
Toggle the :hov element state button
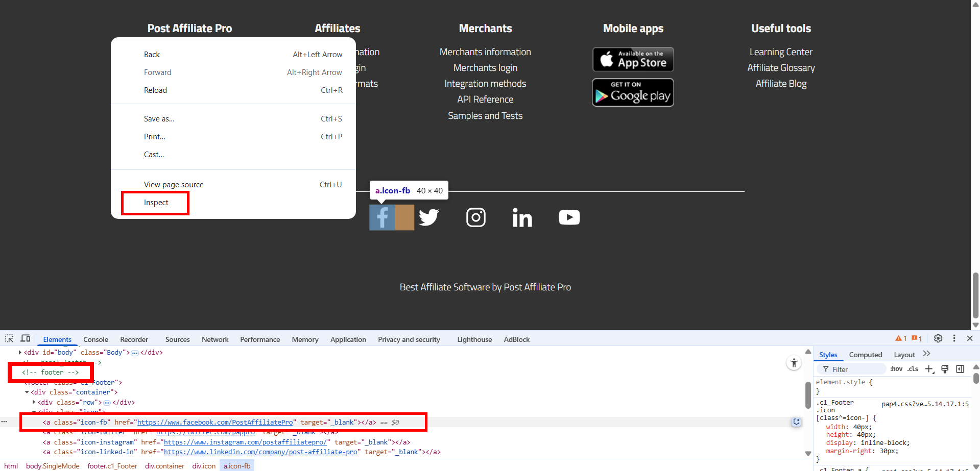896,369
